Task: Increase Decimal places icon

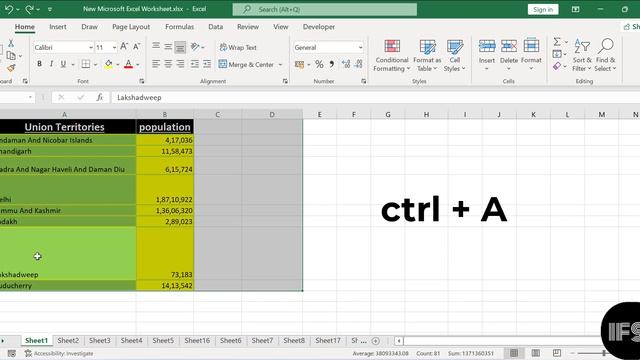Action: [x=346, y=64]
